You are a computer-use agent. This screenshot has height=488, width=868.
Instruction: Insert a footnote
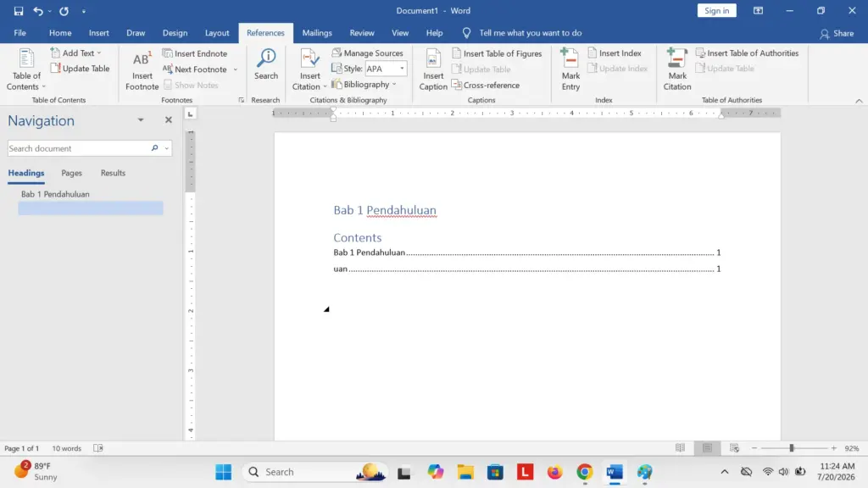[x=142, y=69]
